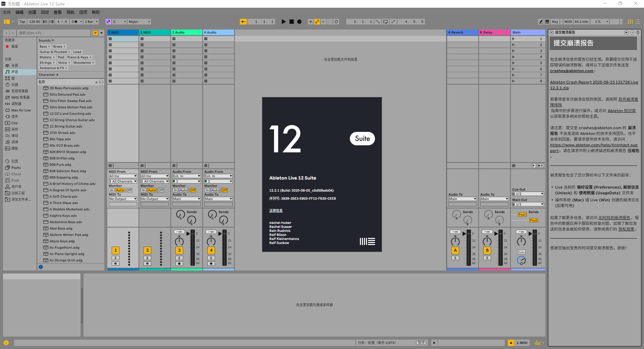Adjust the track 3 Audio pan knob
Screen dimensions: 644x349
[x=179, y=241]
